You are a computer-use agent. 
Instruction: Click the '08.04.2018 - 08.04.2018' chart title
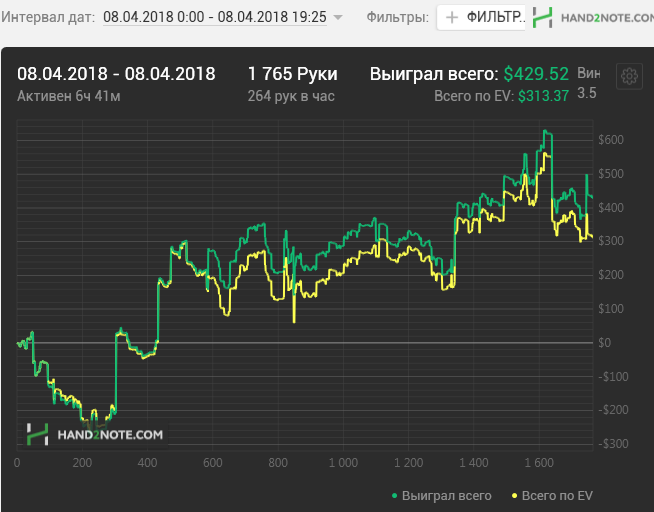(116, 74)
